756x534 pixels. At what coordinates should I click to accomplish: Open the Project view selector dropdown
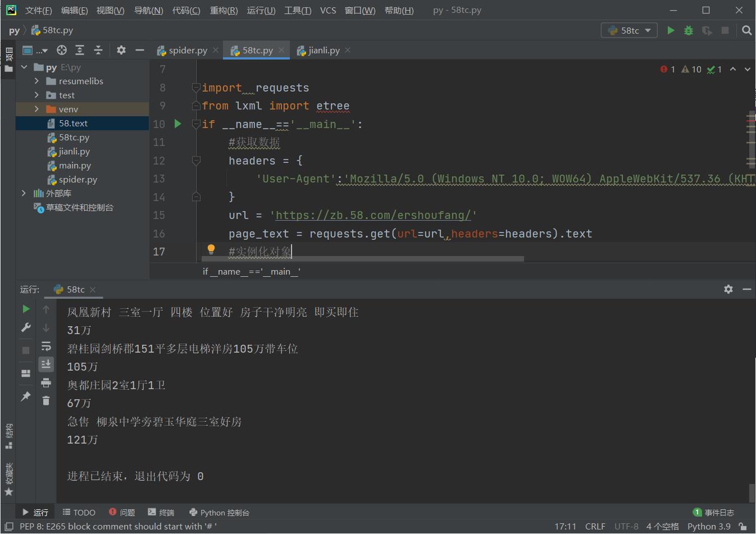pyautogui.click(x=35, y=50)
